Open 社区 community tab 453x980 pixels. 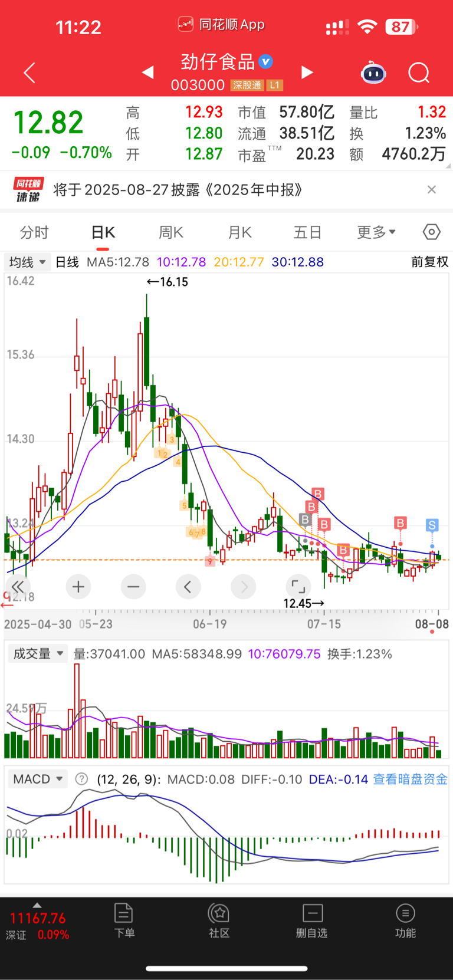[219, 920]
